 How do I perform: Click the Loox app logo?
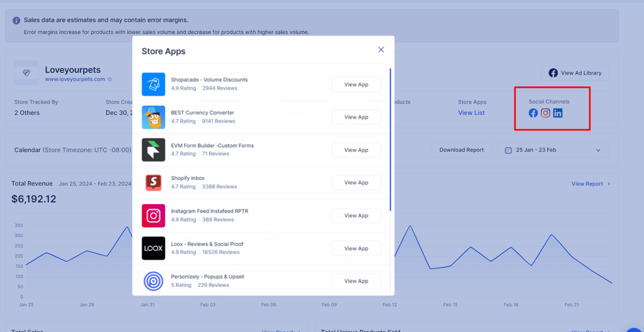[153, 248]
